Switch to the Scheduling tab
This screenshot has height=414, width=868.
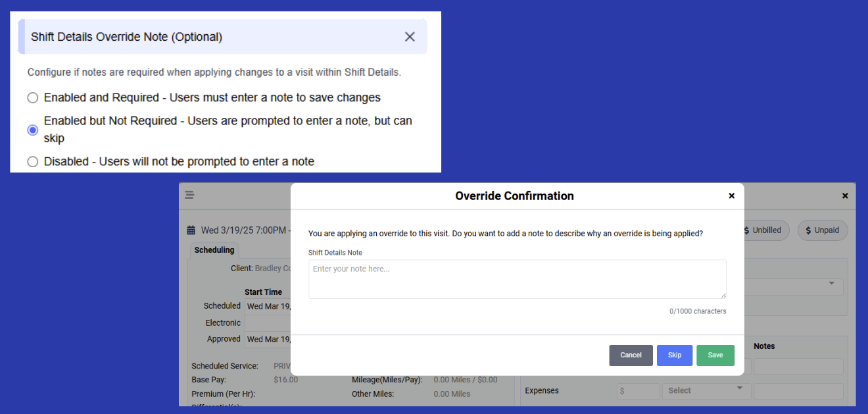(x=214, y=250)
